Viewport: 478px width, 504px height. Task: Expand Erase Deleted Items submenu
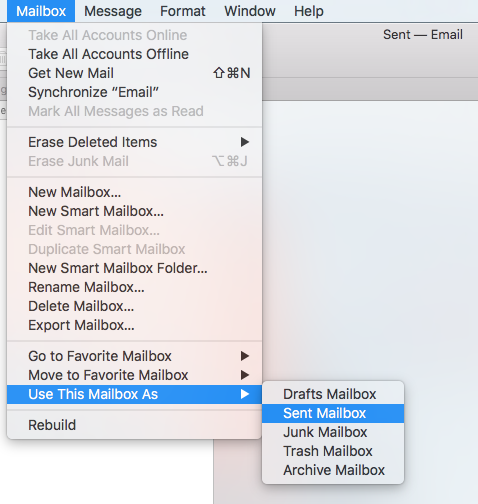[134, 142]
